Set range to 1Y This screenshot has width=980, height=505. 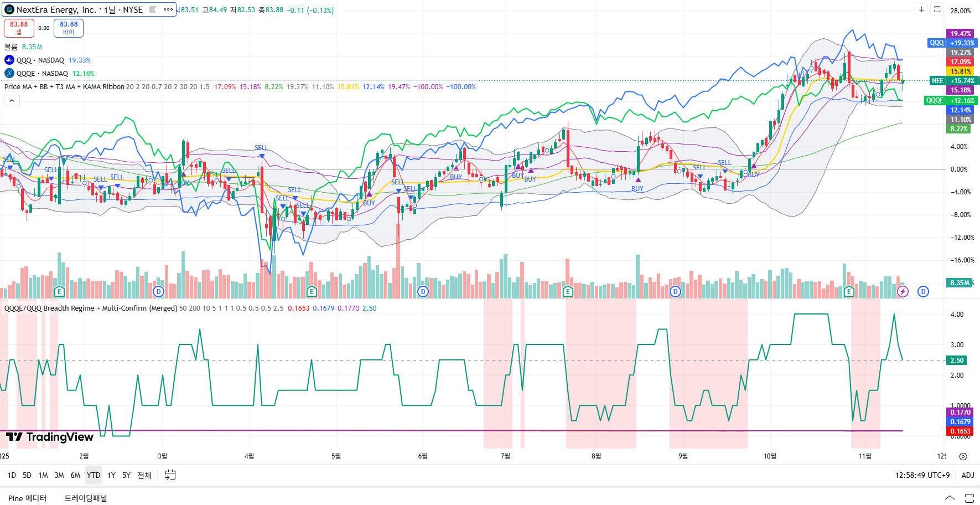[x=111, y=475]
